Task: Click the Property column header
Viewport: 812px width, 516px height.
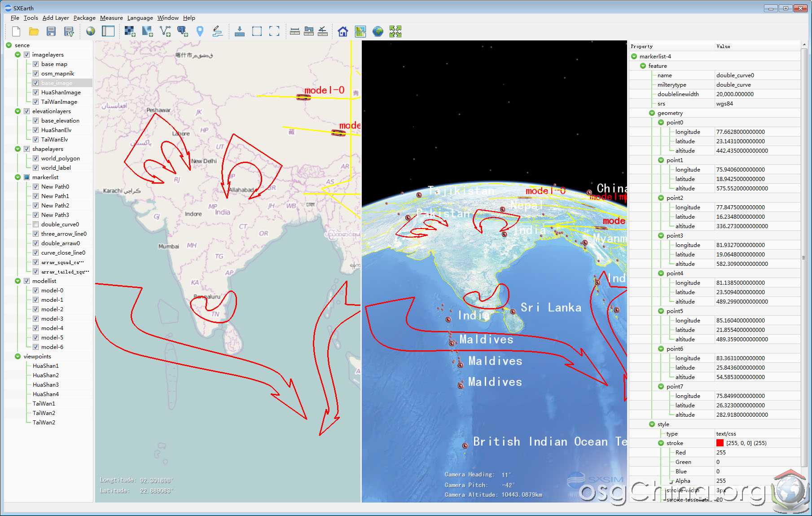Action: (x=671, y=46)
